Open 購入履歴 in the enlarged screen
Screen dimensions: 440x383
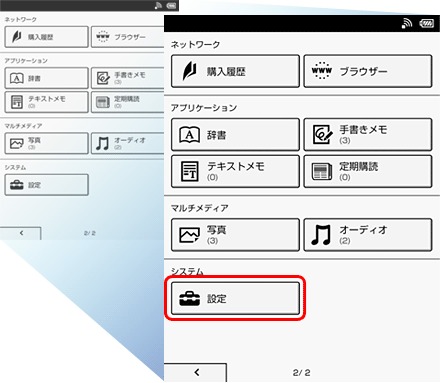click(235, 71)
